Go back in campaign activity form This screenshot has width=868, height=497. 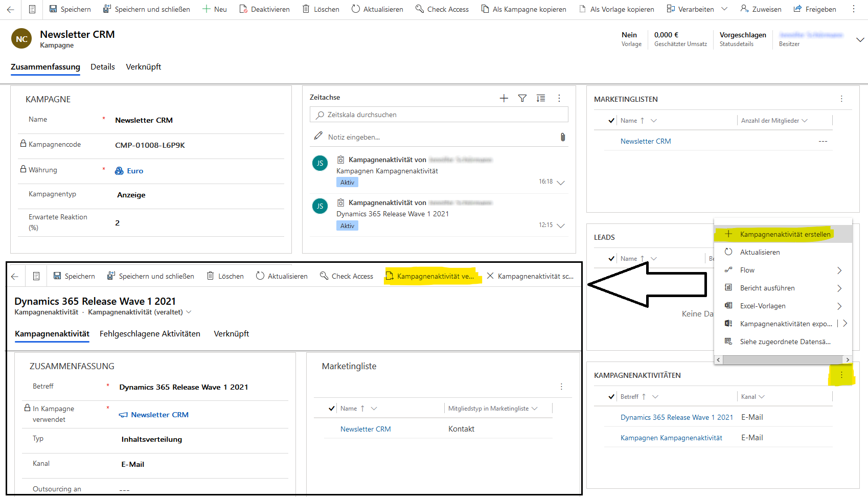(14, 276)
